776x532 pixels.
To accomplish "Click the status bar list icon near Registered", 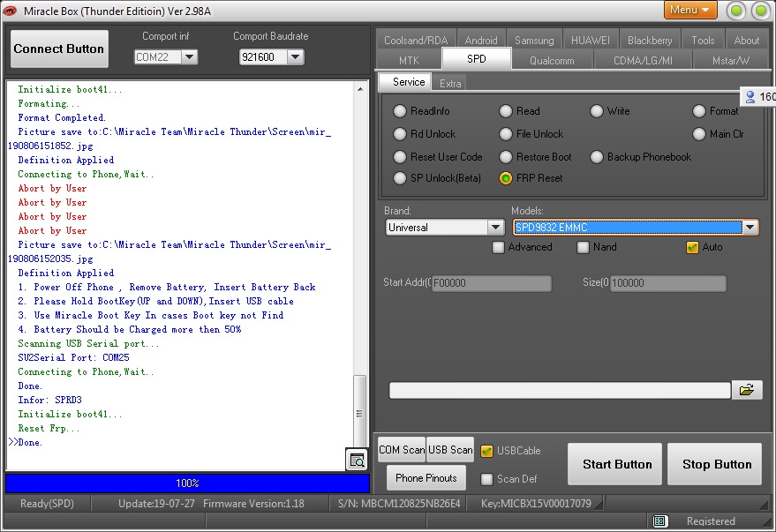I will coord(659,521).
